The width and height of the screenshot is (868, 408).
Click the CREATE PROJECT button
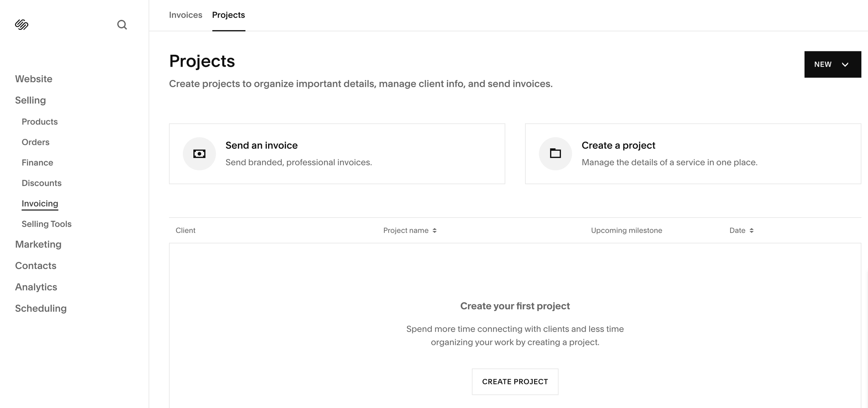coord(515,381)
